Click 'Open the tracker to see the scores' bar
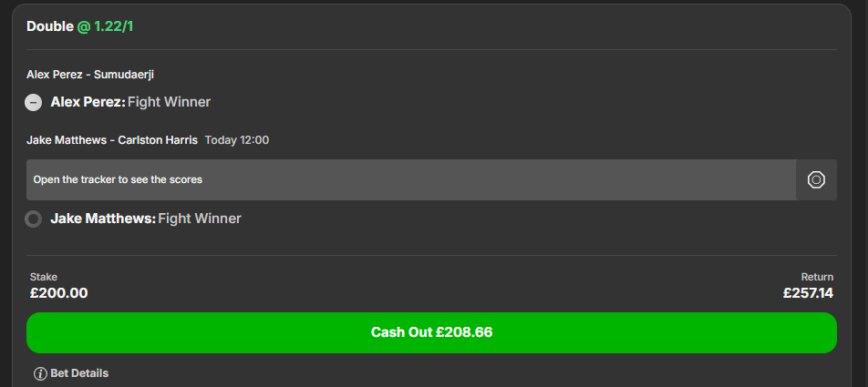 (x=410, y=179)
